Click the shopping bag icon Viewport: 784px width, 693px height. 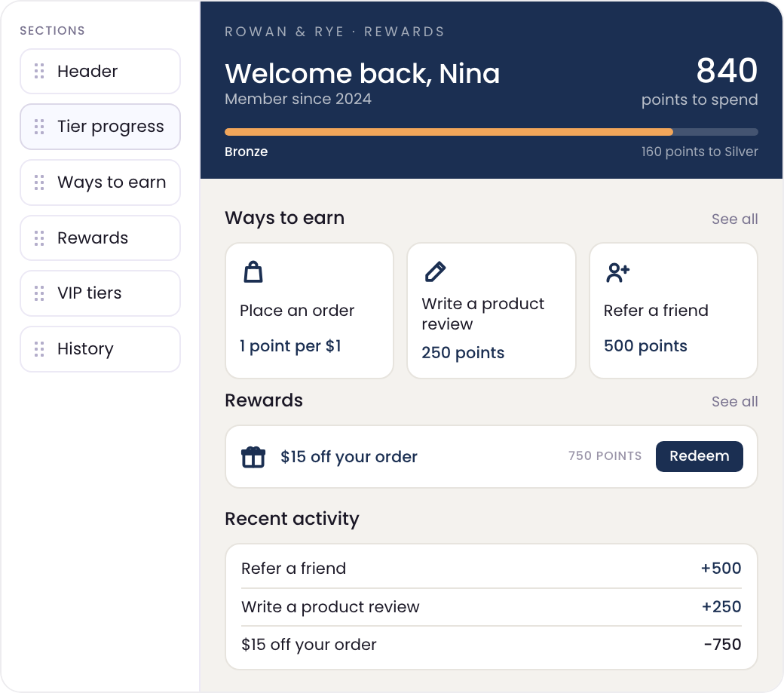click(x=253, y=272)
